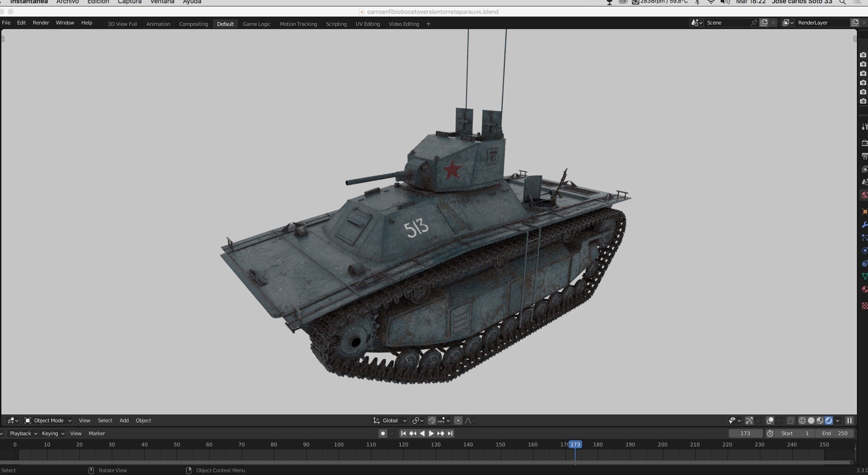The height and width of the screenshot is (475, 868).
Task: Open the Texture checker properties tab
Action: (x=864, y=306)
